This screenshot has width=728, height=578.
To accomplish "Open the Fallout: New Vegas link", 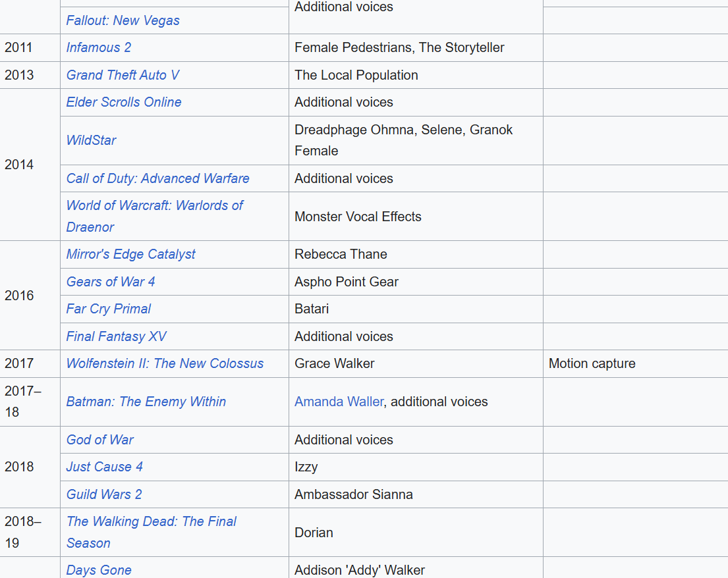I will [123, 20].
